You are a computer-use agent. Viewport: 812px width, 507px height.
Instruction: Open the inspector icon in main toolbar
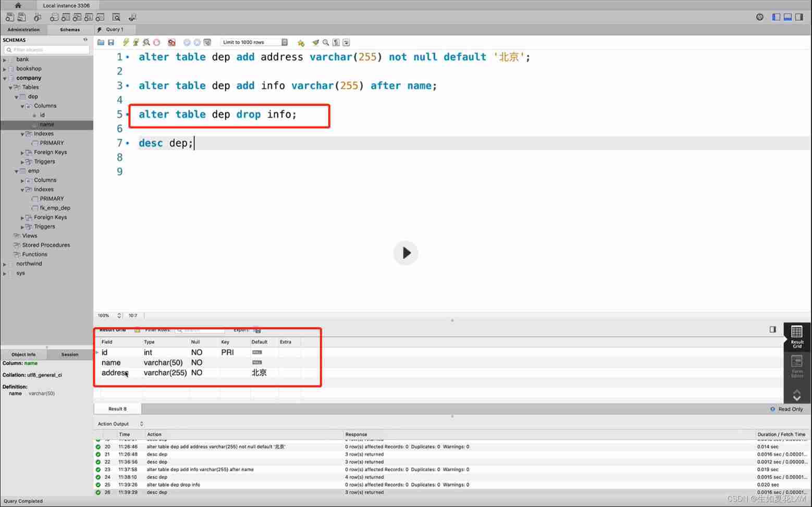[x=38, y=17]
